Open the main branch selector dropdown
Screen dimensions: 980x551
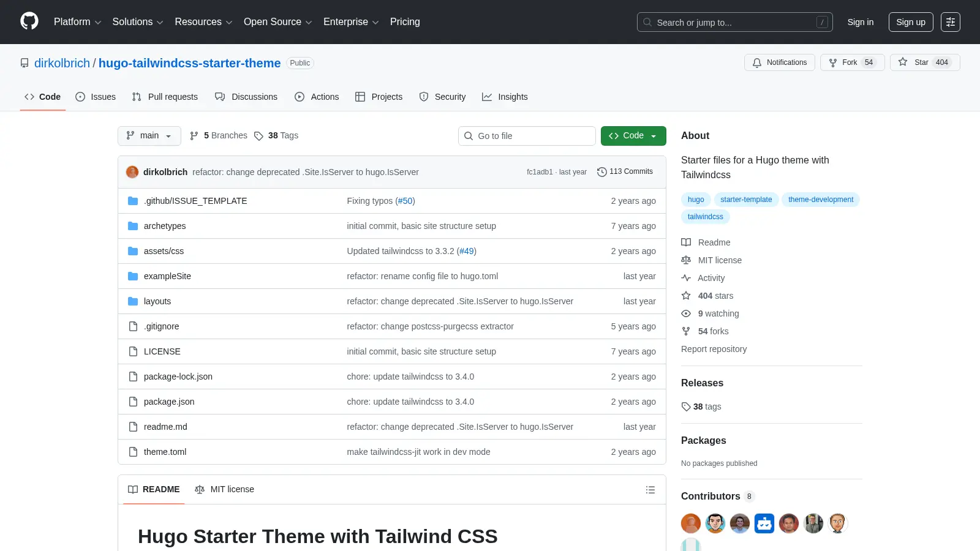(x=149, y=136)
